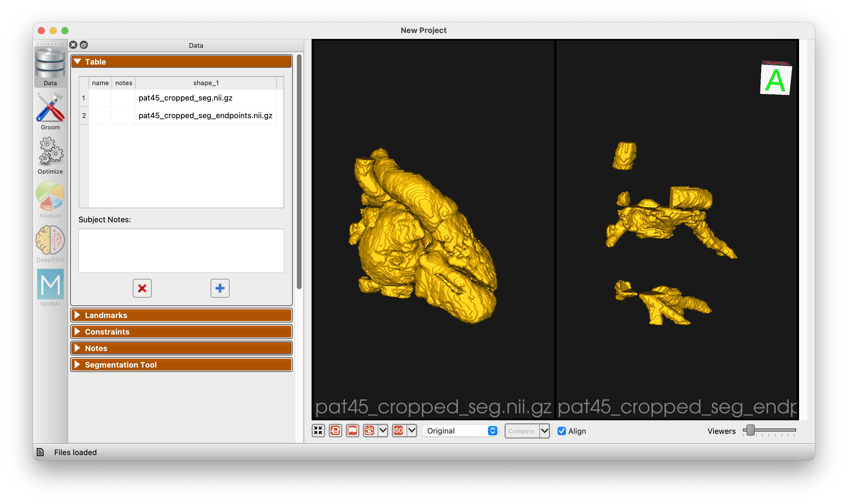Click inside the Subject Notes text box
The width and height of the screenshot is (848, 504).
coord(181,250)
